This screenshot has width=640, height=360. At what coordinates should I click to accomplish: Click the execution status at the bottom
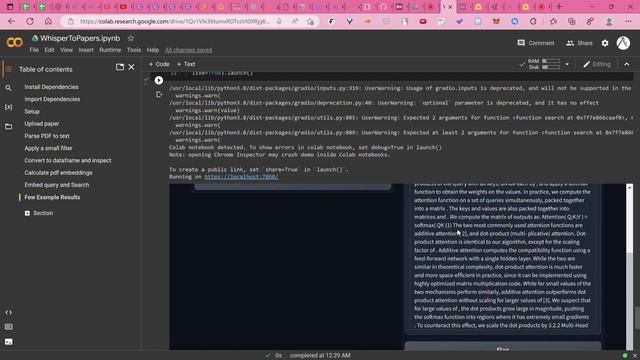point(308,356)
